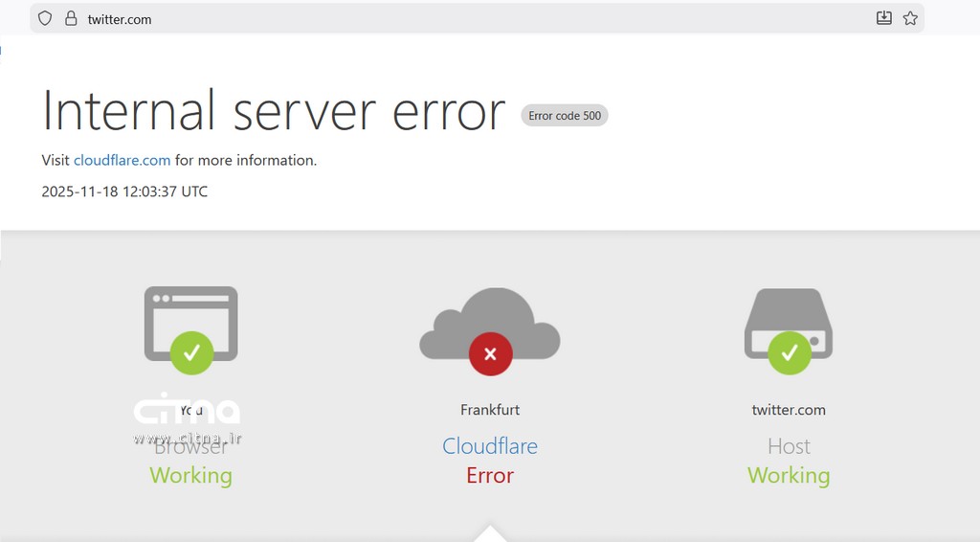The height and width of the screenshot is (542, 980).
Task: Click the green checkmark on host server
Action: (x=789, y=352)
